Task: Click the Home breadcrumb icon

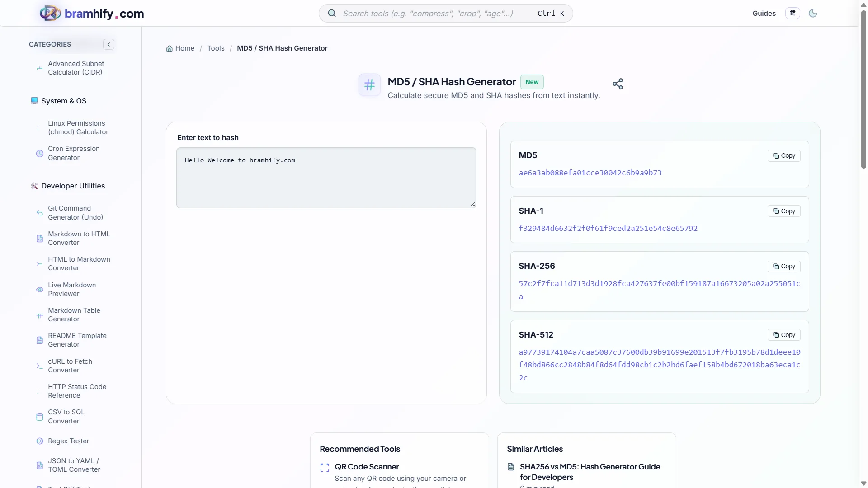Action: click(x=170, y=48)
